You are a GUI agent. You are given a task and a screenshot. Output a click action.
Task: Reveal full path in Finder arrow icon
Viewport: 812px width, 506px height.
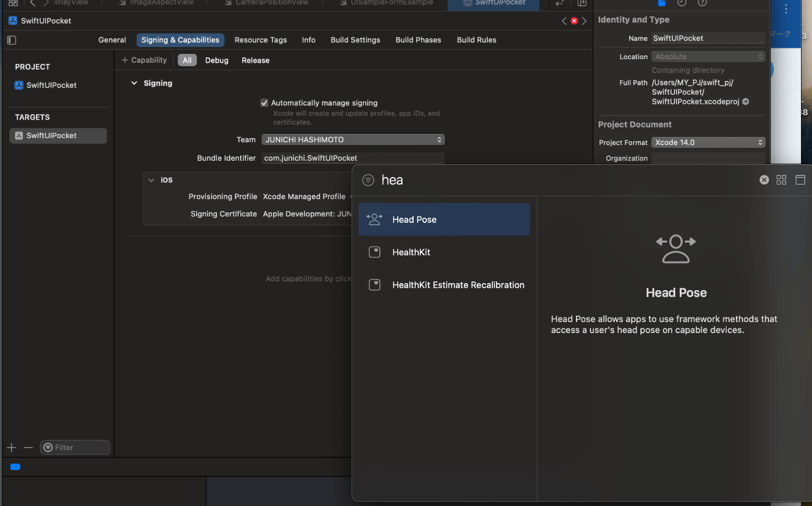point(746,102)
